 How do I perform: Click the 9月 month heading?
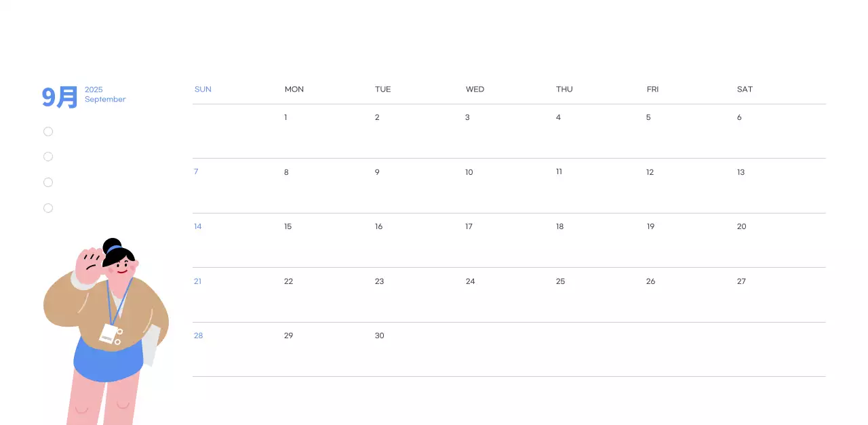[60, 97]
